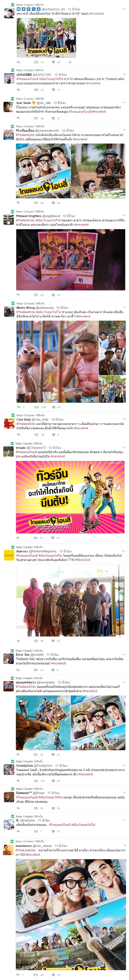Open the movie ticket photo in Pittawat's tweet
129x980 pixels.
(71, 260)
